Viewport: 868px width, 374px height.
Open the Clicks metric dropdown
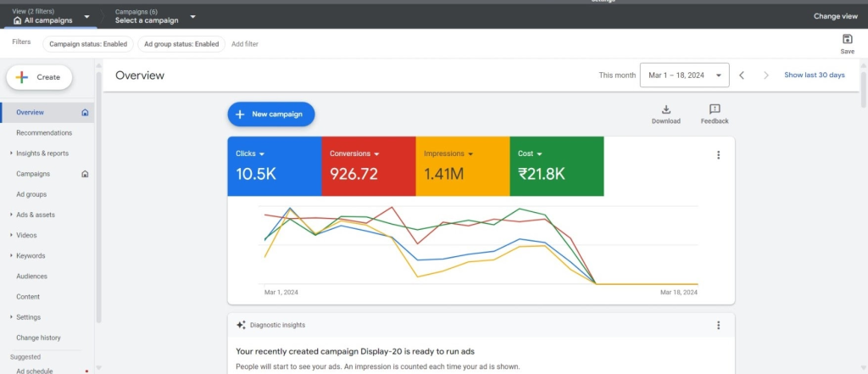[x=262, y=154]
